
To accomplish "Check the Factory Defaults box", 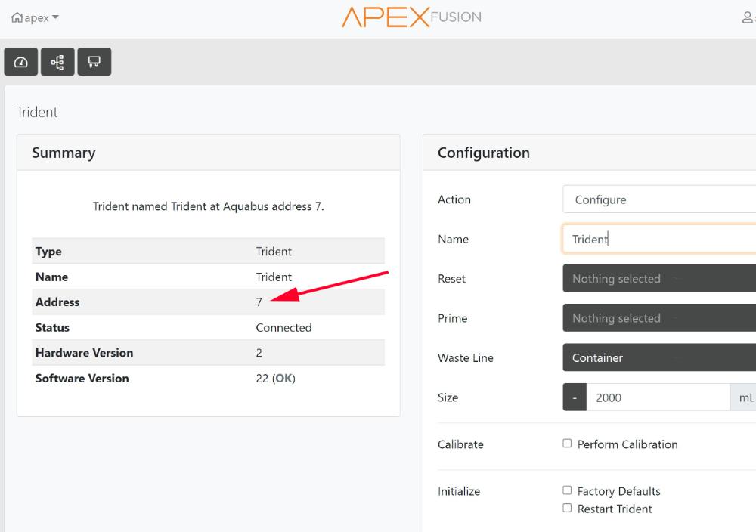I will 567,490.
